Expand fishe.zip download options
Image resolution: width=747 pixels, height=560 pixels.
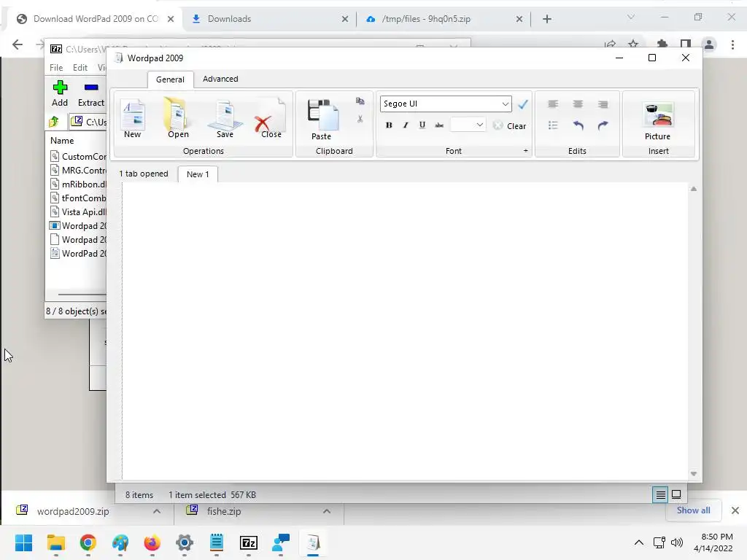[x=327, y=511]
